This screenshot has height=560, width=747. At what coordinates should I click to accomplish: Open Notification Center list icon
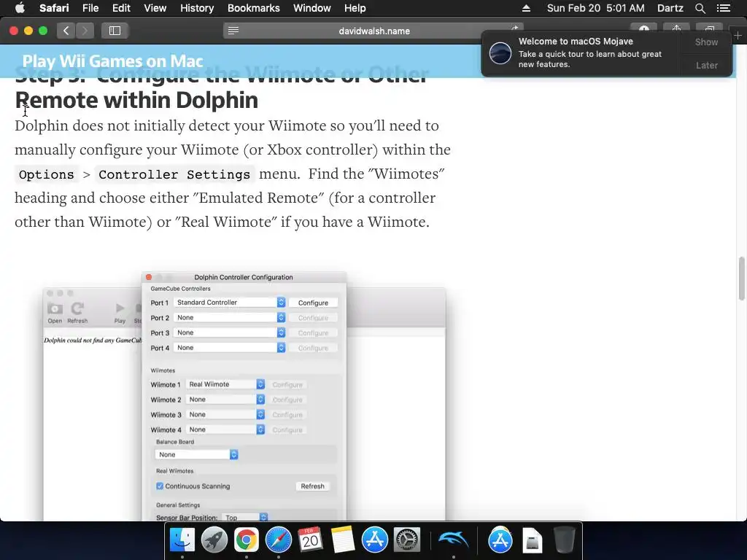click(723, 8)
